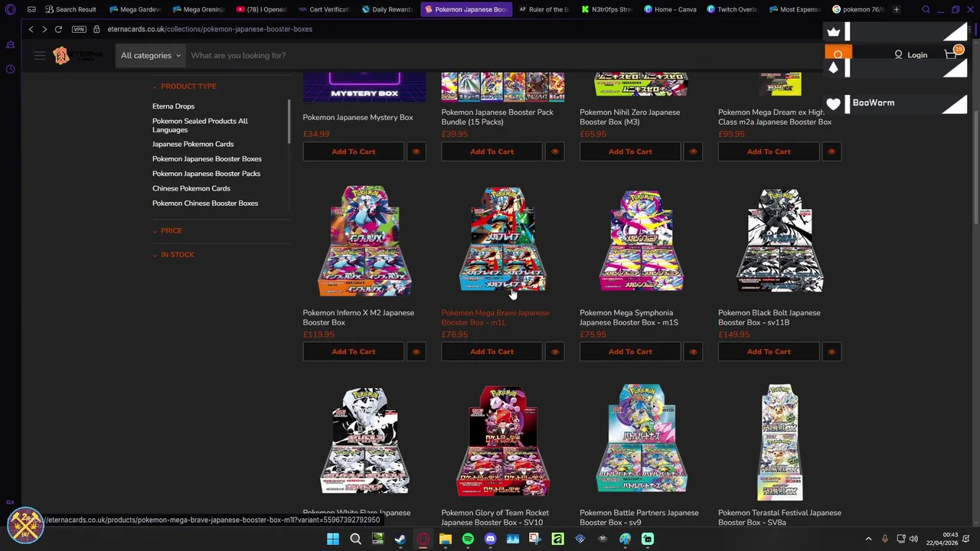Screen dimensions: 980x551
Task: Add Mega Symphonia Japanese Booster Box to cart
Action: [631, 352]
